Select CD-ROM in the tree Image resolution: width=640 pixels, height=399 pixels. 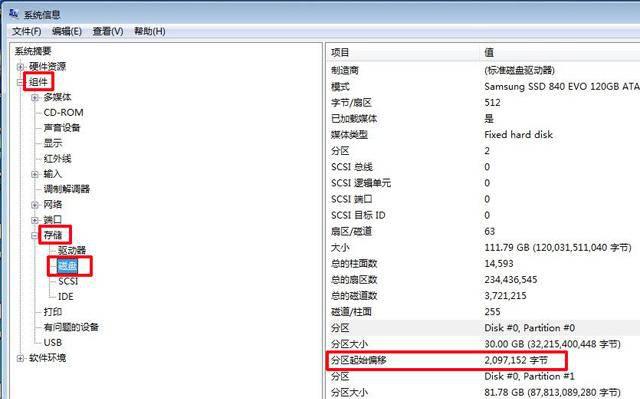pos(63,113)
